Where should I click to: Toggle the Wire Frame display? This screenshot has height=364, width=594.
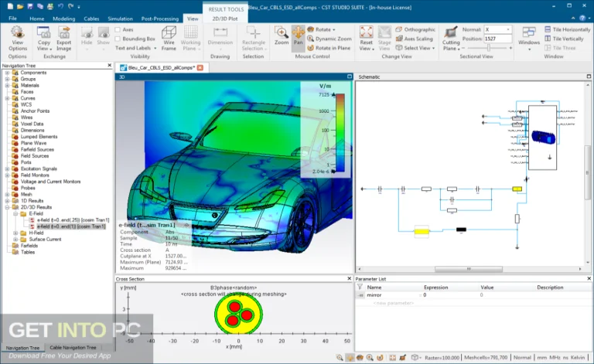click(169, 38)
